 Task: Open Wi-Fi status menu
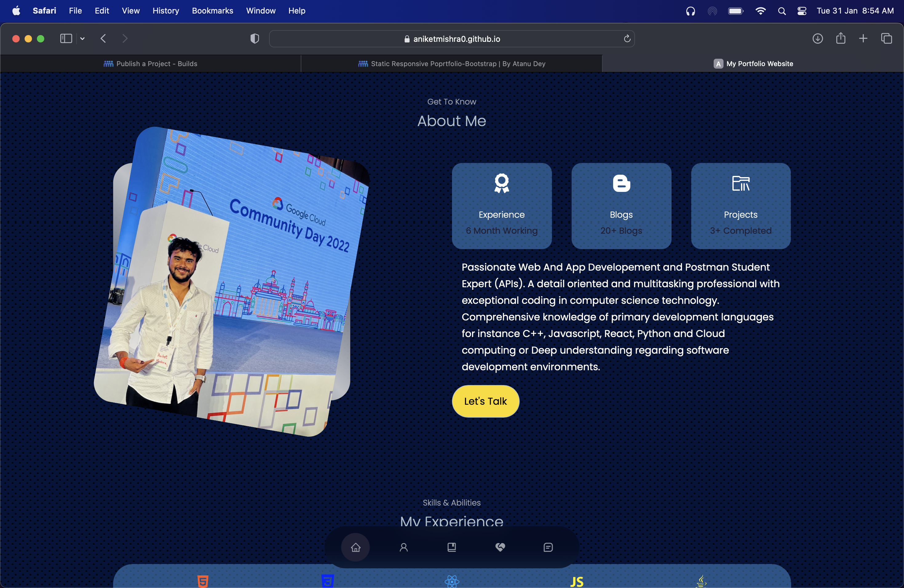pyautogui.click(x=760, y=11)
